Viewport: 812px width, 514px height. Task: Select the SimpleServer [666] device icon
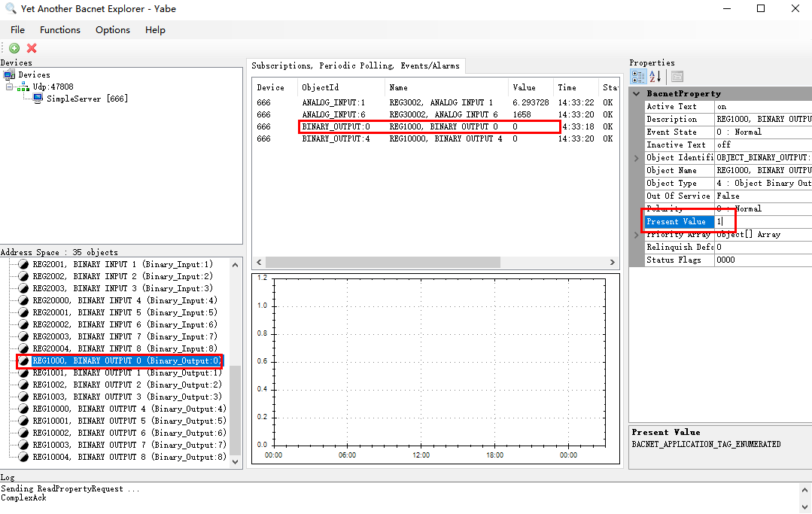point(38,99)
